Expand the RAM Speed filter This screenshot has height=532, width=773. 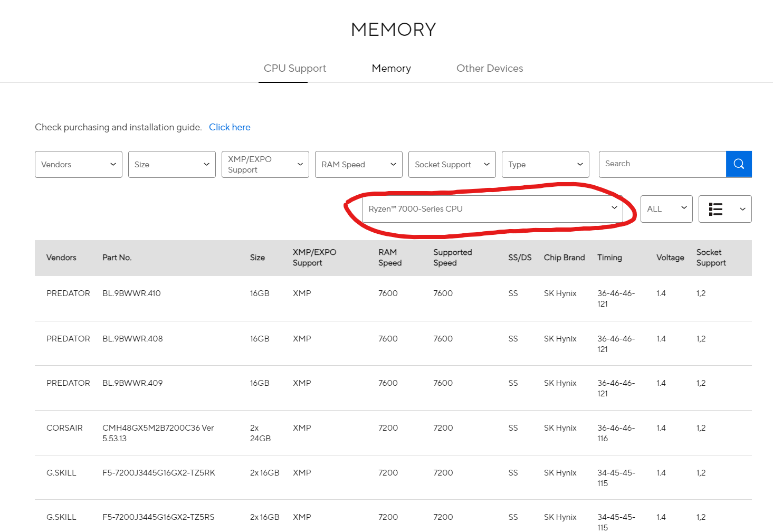tap(358, 165)
